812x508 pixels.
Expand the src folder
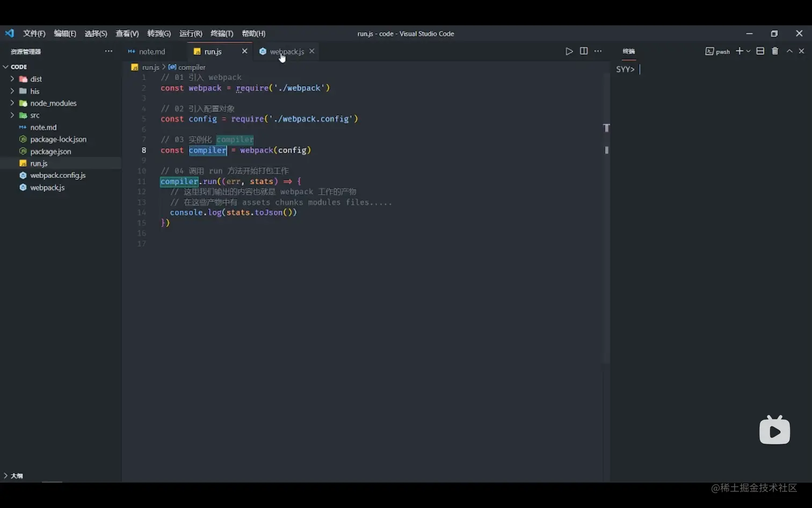pyautogui.click(x=61, y=115)
